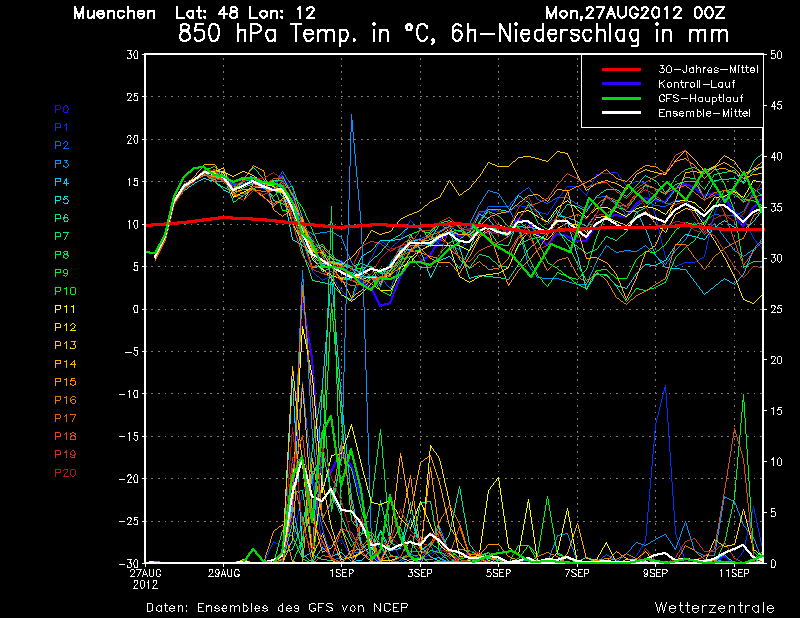This screenshot has height=618, width=800.
Task: Click the 7SEP date axis label
Action: coord(577,574)
